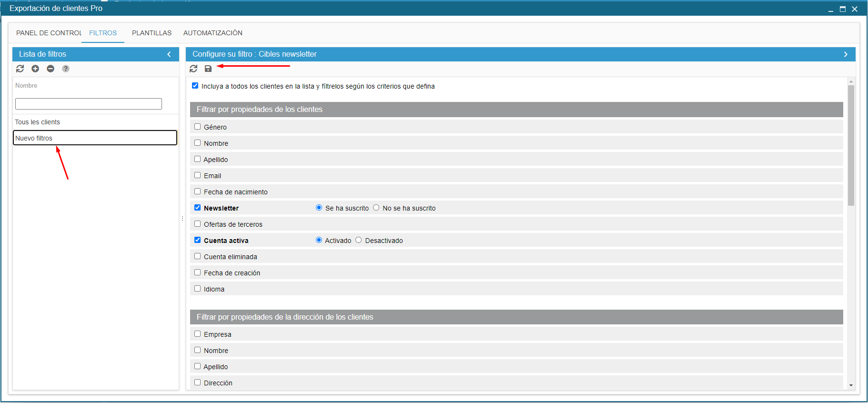Minimize the Exportación de clientes window
The width and height of the screenshot is (868, 403).
pos(830,9)
